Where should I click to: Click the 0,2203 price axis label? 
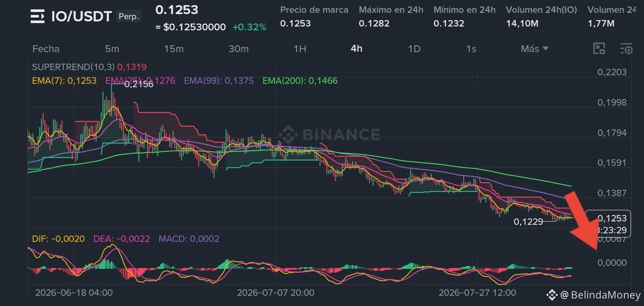pyautogui.click(x=612, y=72)
